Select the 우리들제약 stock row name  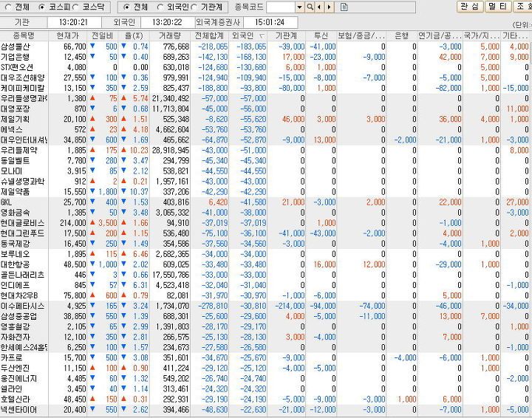click(19, 150)
